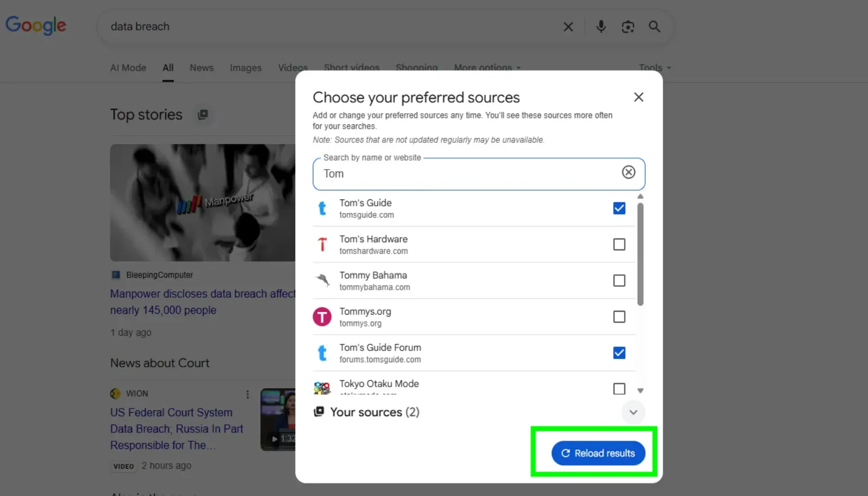
Task: Open Manpower data breach article link
Action: point(203,302)
